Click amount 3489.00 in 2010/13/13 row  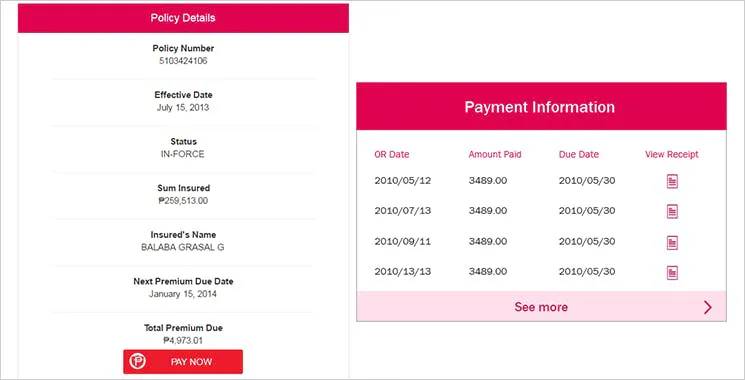[487, 271]
